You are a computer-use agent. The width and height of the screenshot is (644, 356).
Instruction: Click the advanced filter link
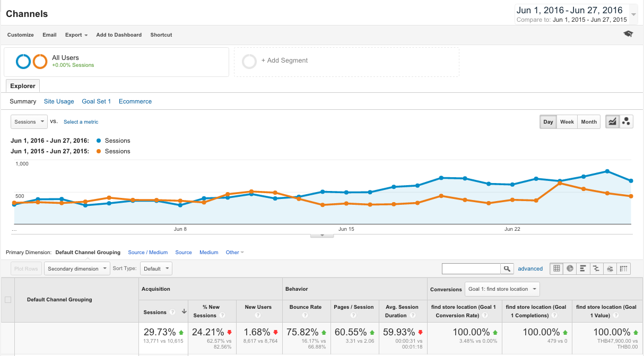[530, 268]
